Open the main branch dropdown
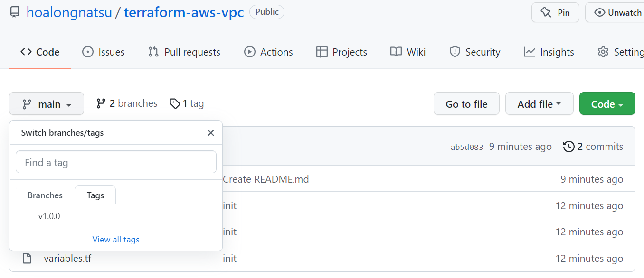Viewport: 644px width, 278px height. click(46, 103)
